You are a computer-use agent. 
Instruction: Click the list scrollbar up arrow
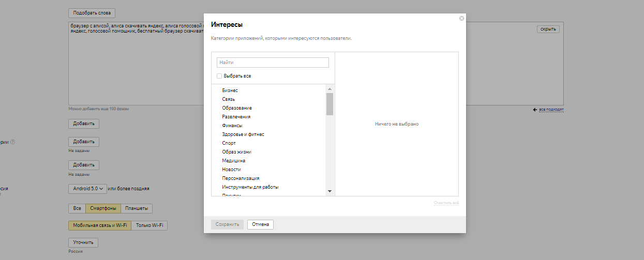tap(330, 89)
